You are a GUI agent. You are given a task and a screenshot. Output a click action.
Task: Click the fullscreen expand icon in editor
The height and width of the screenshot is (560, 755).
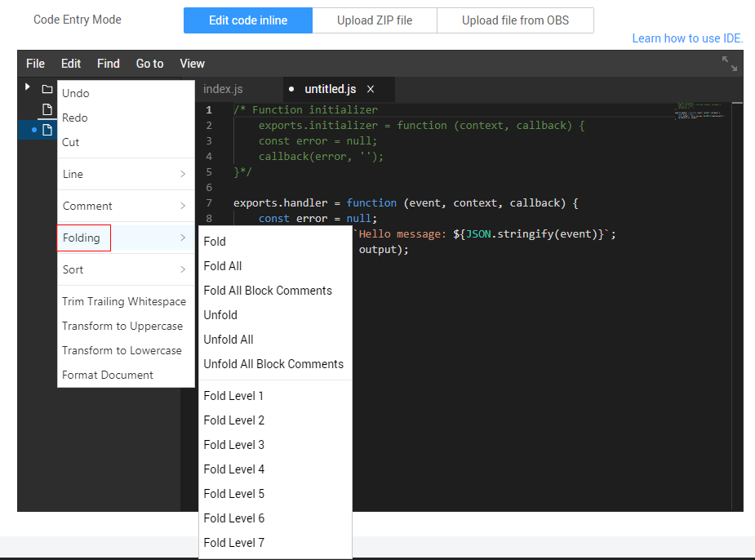click(x=730, y=64)
